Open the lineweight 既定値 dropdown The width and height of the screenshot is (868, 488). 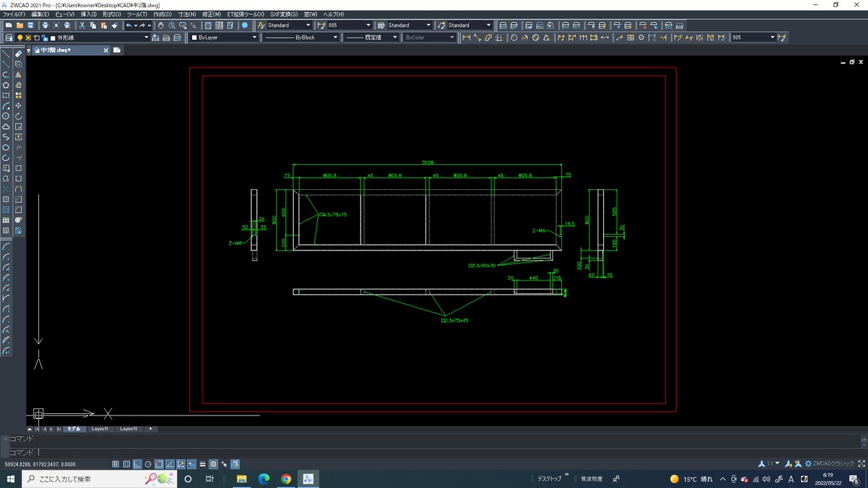371,38
